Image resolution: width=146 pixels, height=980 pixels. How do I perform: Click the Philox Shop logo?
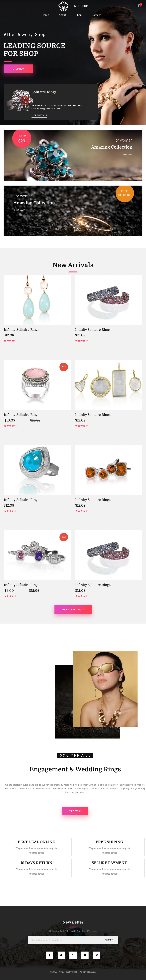click(x=73, y=6)
